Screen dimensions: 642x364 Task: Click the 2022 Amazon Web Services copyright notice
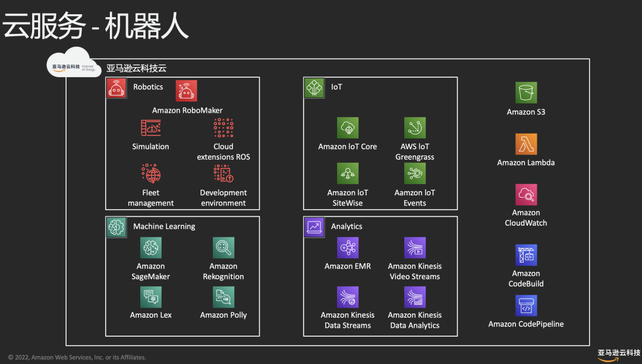tap(77, 357)
